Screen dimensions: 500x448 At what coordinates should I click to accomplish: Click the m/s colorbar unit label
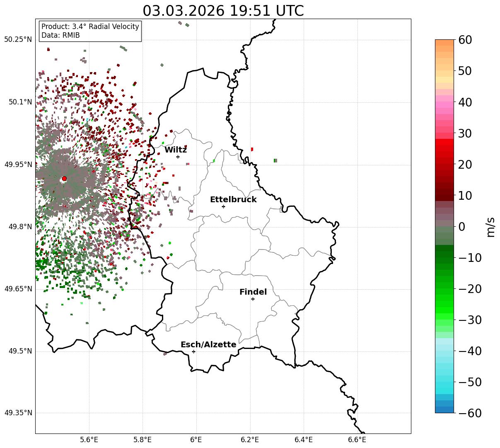(490, 226)
